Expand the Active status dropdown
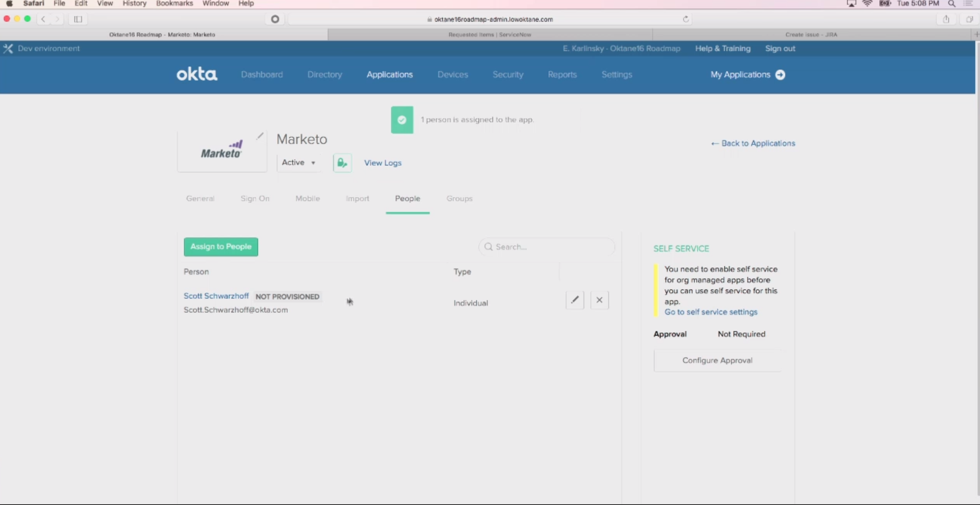The width and height of the screenshot is (980, 505). [x=298, y=163]
